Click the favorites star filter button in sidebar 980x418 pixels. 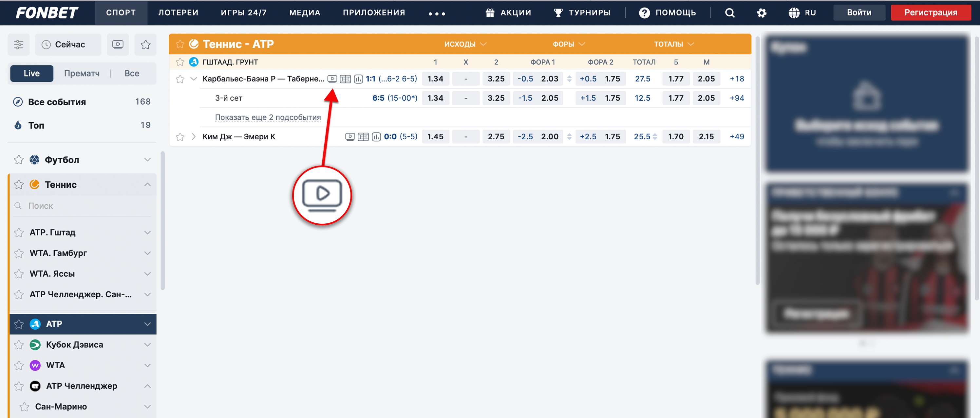tap(145, 45)
